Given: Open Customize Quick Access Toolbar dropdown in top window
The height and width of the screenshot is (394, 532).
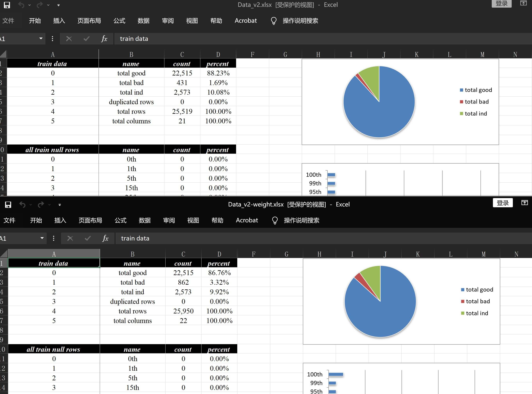Looking at the screenshot, I should [58, 5].
